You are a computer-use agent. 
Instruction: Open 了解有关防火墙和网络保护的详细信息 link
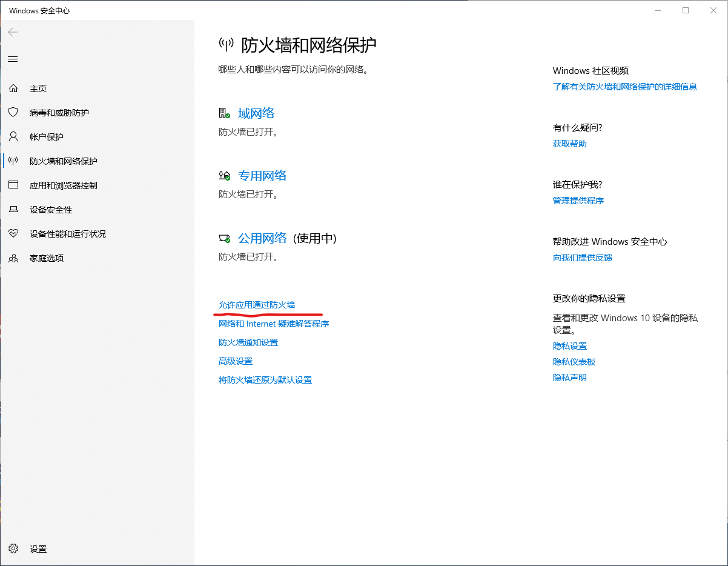[625, 87]
